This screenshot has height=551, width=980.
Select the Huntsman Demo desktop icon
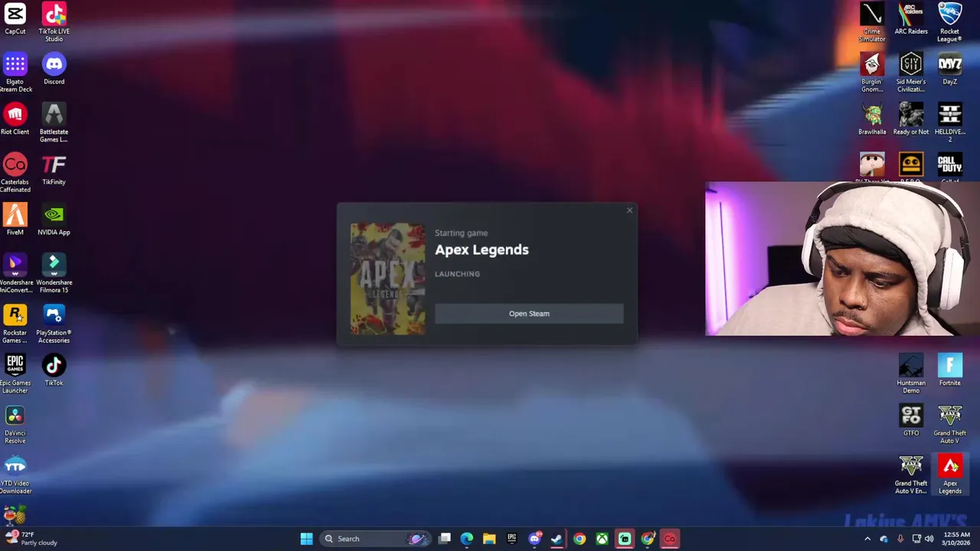(911, 374)
